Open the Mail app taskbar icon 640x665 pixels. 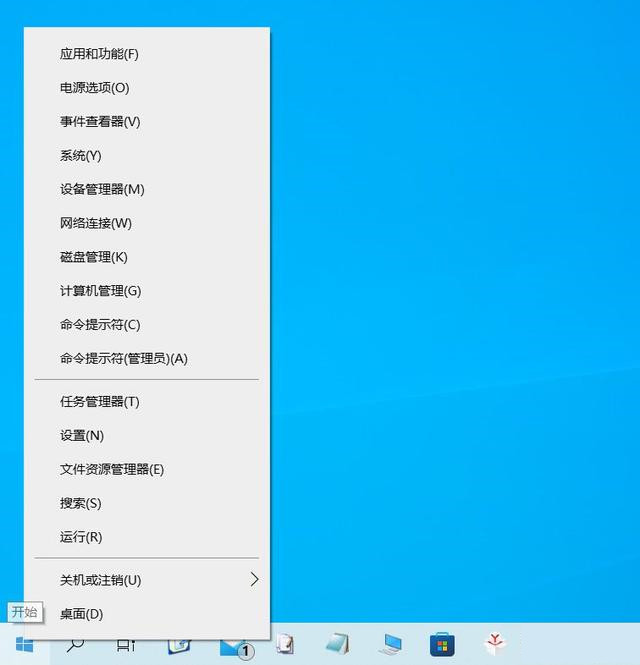(x=233, y=646)
